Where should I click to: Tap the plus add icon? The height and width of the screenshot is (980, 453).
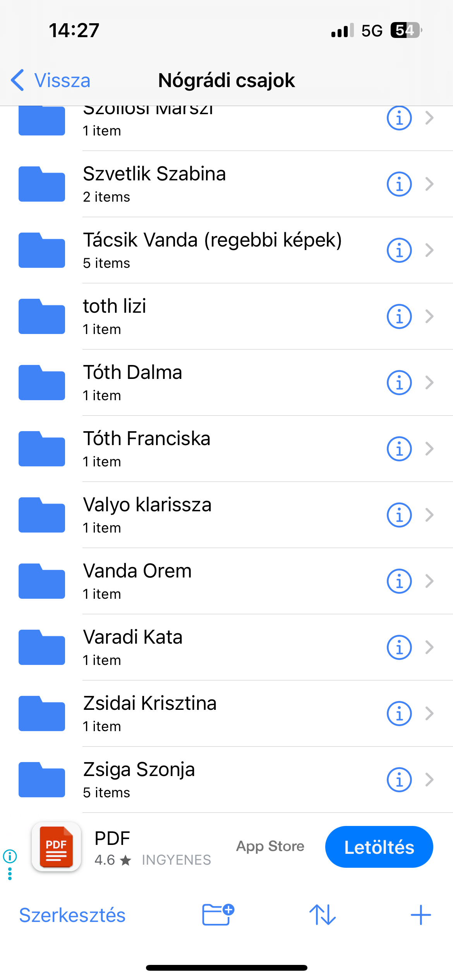pyautogui.click(x=420, y=915)
